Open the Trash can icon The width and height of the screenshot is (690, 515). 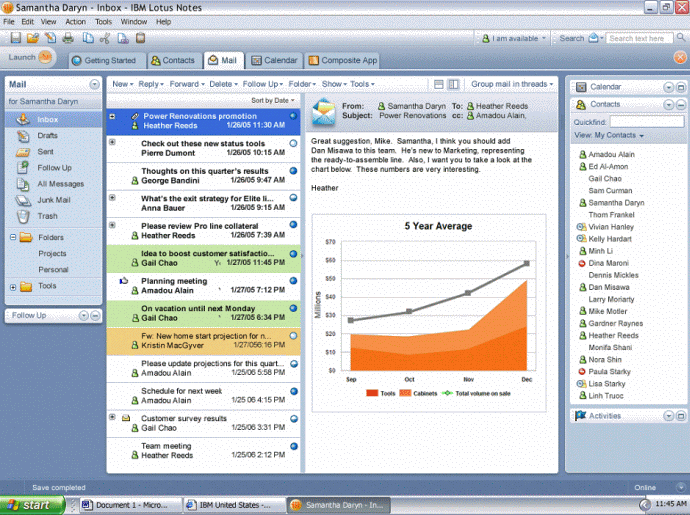(23, 216)
